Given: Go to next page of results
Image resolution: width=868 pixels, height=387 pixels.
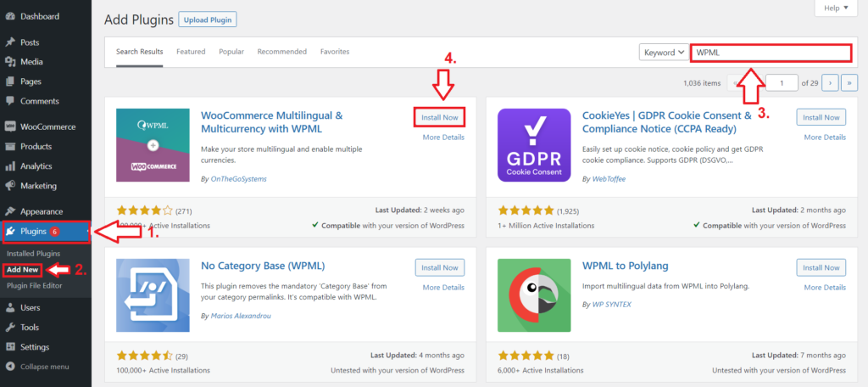Looking at the screenshot, I should [x=831, y=82].
